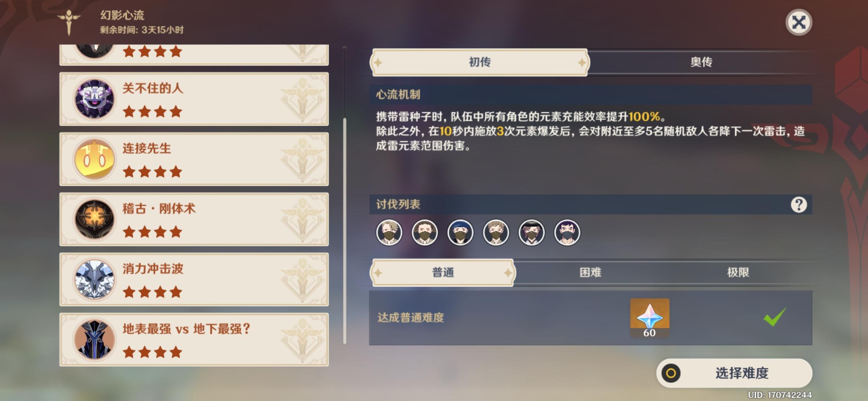Close the 幻影心流 event panel
The width and height of the screenshot is (868, 401).
[x=799, y=23]
